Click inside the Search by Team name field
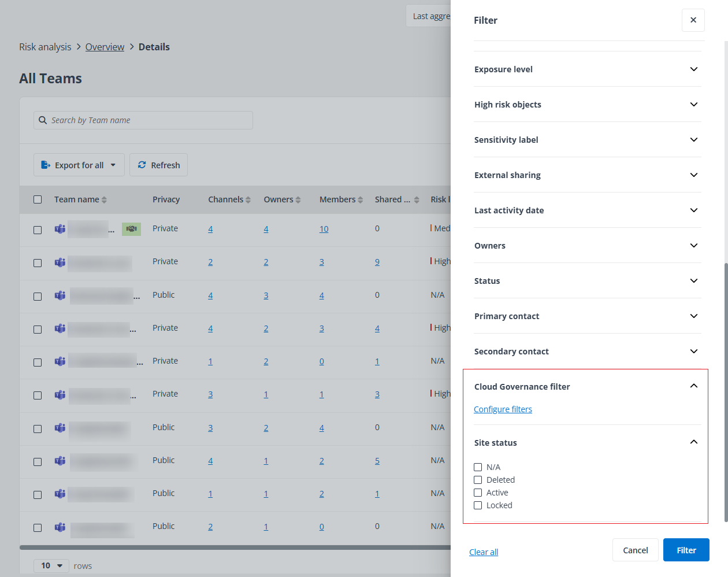728x577 pixels. pyautogui.click(x=144, y=120)
